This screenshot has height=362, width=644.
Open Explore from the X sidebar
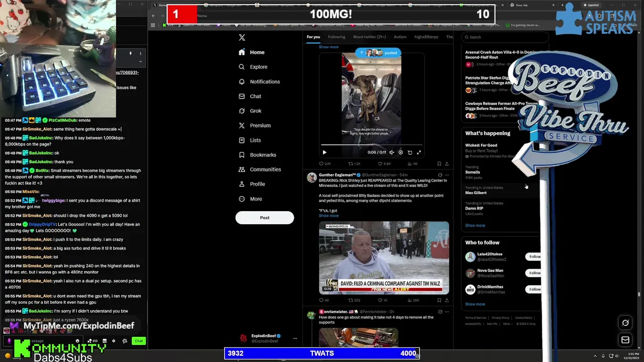coord(253,67)
